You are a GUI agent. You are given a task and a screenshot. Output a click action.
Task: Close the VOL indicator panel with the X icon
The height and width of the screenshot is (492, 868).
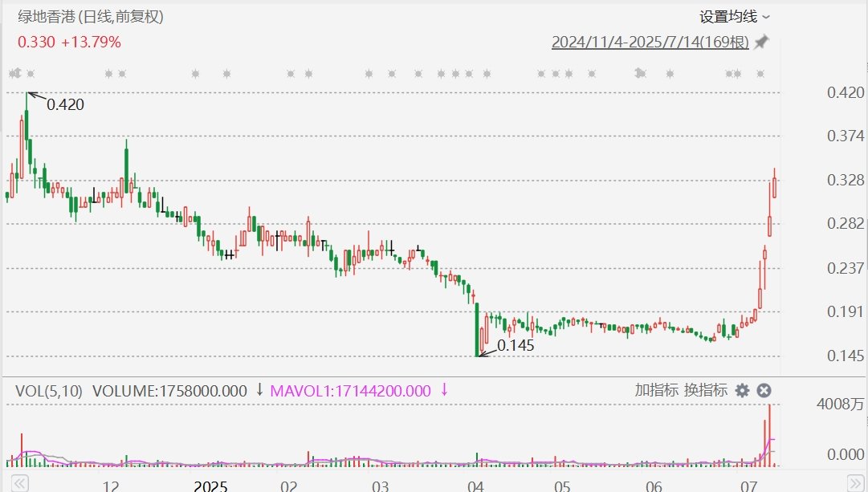[x=764, y=391]
